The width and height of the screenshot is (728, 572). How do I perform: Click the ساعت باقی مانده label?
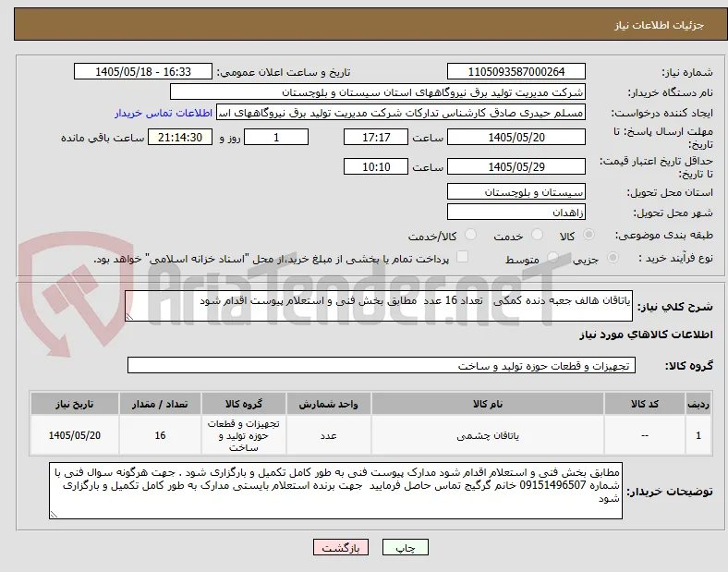click(x=103, y=138)
